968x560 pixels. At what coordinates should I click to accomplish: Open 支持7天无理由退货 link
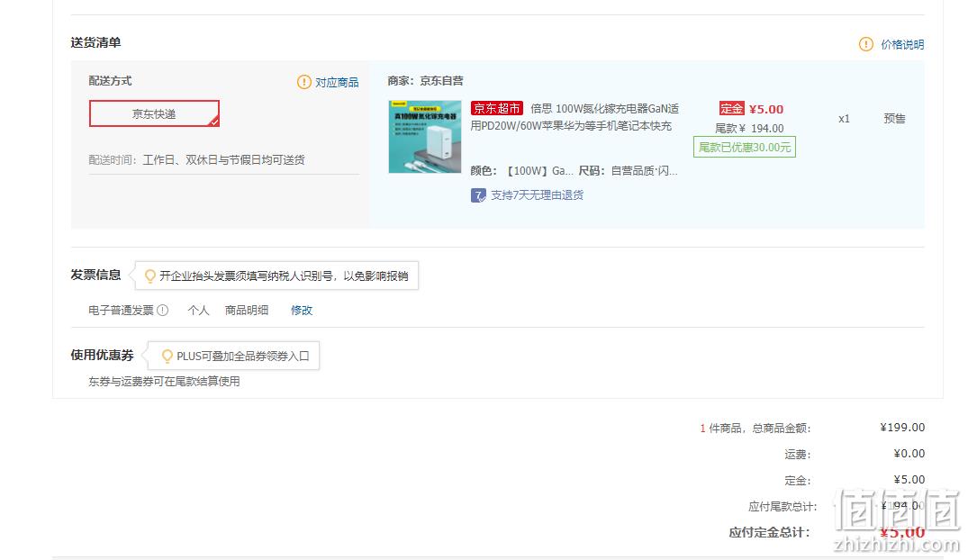[x=537, y=195]
